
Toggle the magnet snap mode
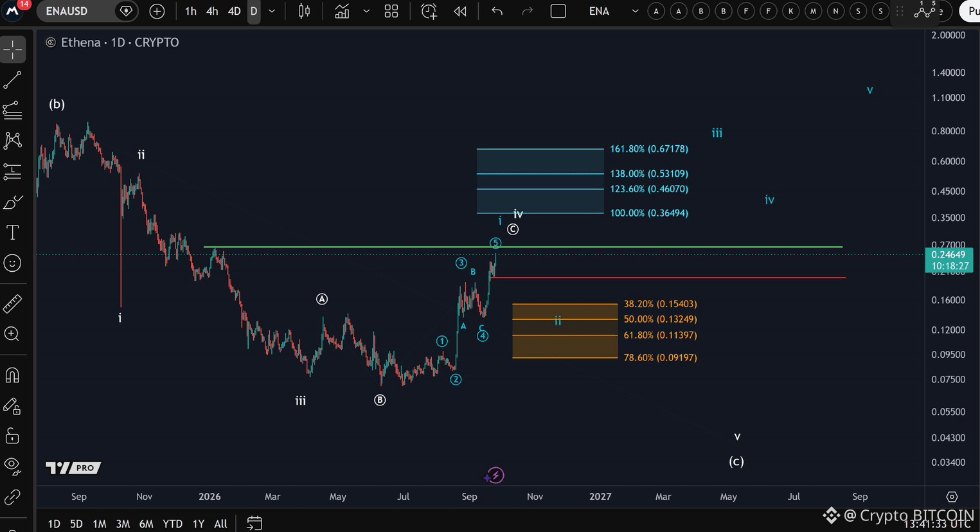[12, 375]
